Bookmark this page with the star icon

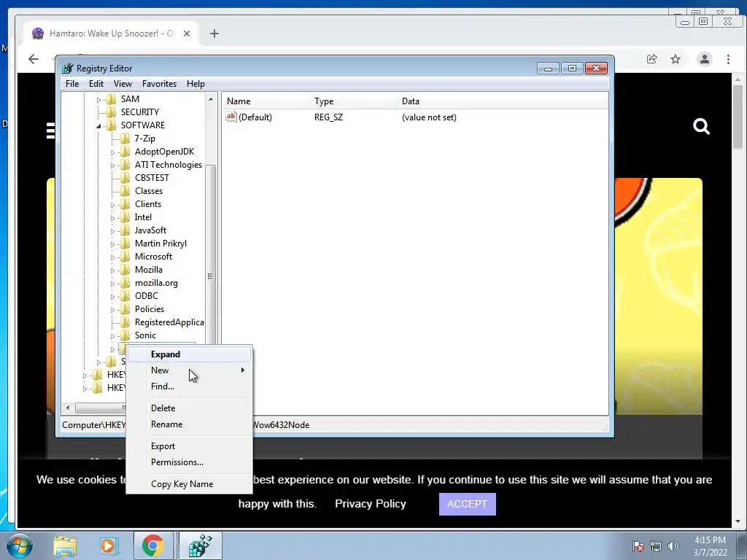(676, 59)
